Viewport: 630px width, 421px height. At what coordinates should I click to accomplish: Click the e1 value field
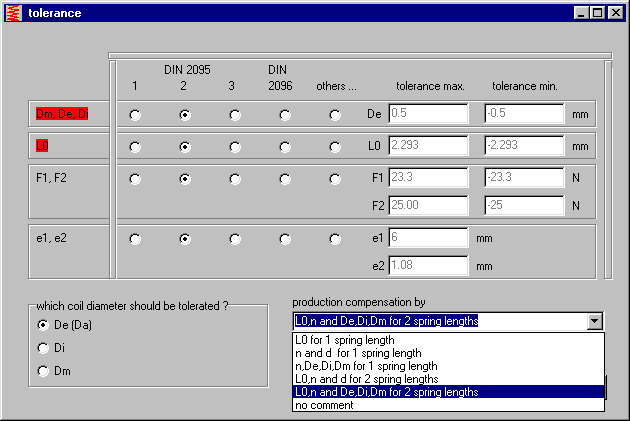click(x=427, y=238)
